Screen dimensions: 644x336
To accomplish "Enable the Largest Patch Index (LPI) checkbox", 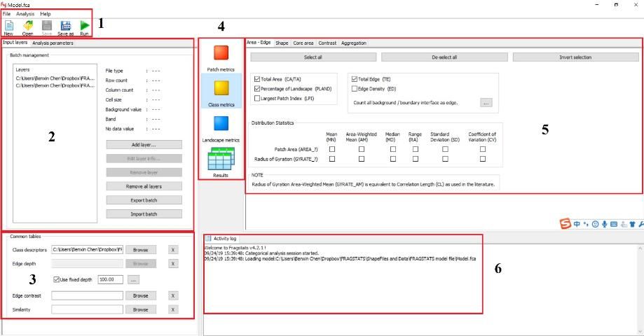I will pos(258,98).
